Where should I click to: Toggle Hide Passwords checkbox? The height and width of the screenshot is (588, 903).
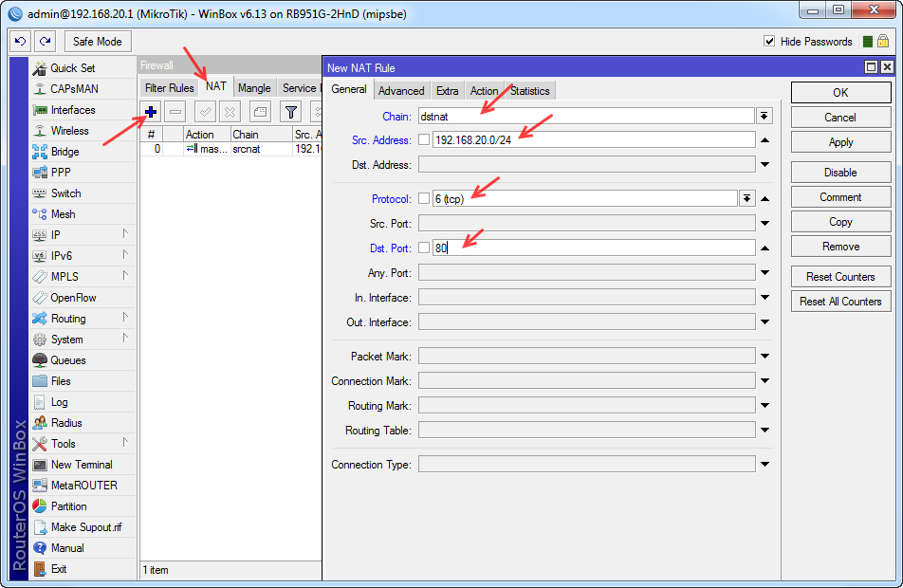click(769, 41)
